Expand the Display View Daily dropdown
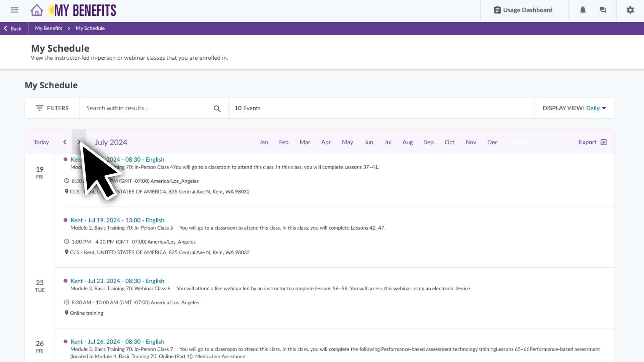644x362 pixels. pyautogui.click(x=596, y=108)
